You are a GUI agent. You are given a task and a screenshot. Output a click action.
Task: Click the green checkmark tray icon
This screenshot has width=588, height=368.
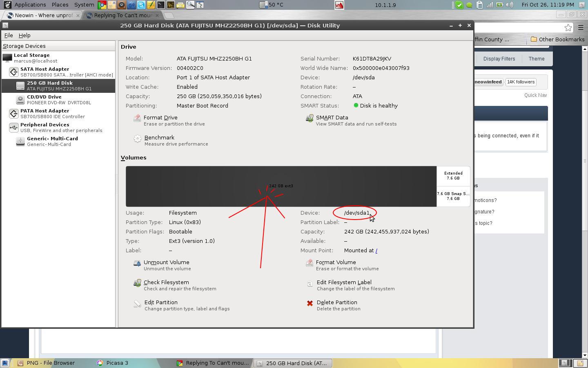(460, 5)
